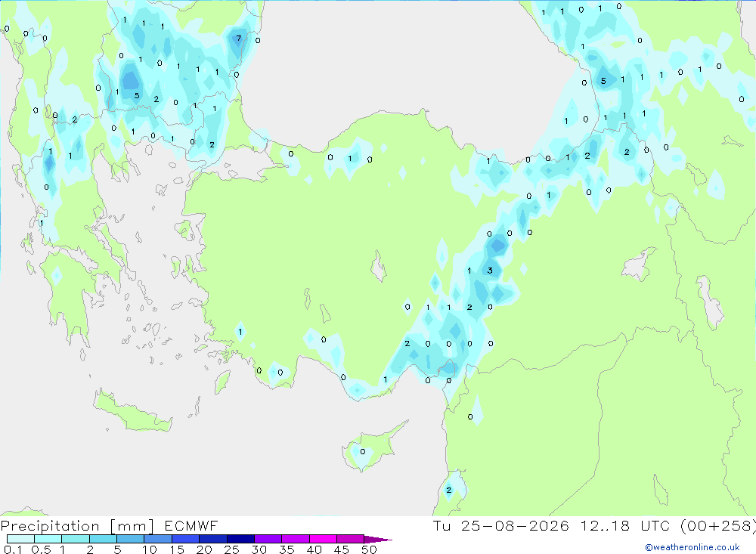Click the "(00+258)" forecast offset text

717,525
